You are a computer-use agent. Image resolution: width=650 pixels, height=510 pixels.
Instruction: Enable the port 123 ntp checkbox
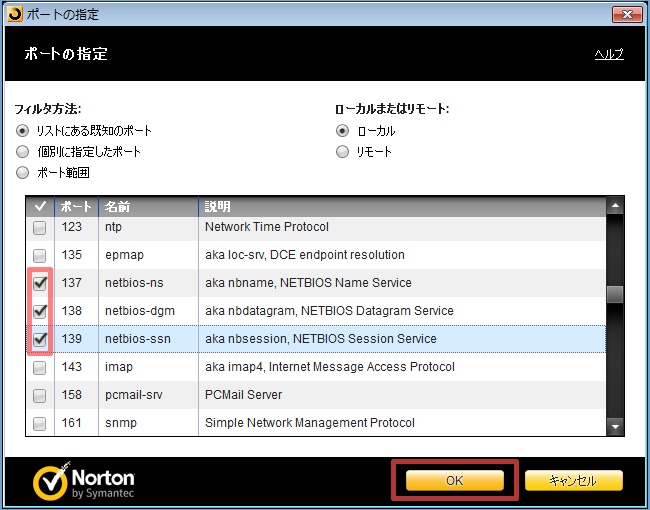(x=40, y=227)
